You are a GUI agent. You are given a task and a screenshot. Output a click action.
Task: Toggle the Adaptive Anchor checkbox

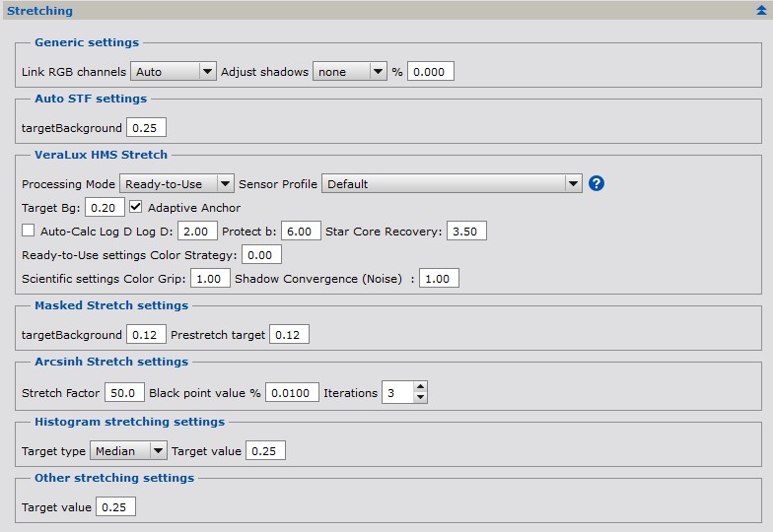(x=136, y=208)
